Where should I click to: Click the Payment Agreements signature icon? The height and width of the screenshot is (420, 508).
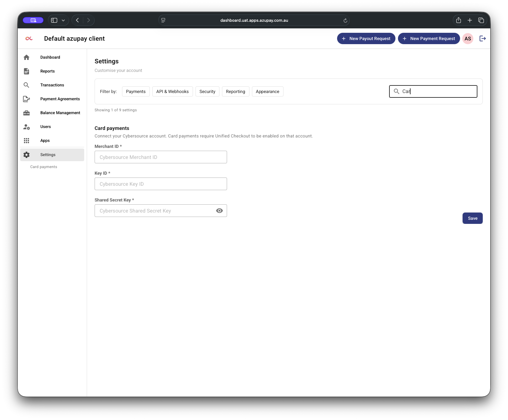26,99
